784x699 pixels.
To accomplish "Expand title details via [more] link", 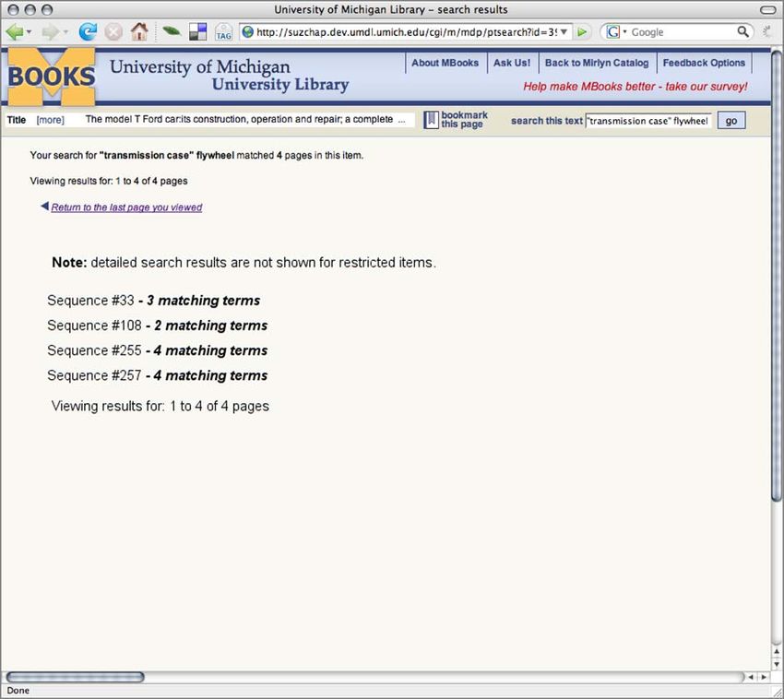I will click(50, 120).
